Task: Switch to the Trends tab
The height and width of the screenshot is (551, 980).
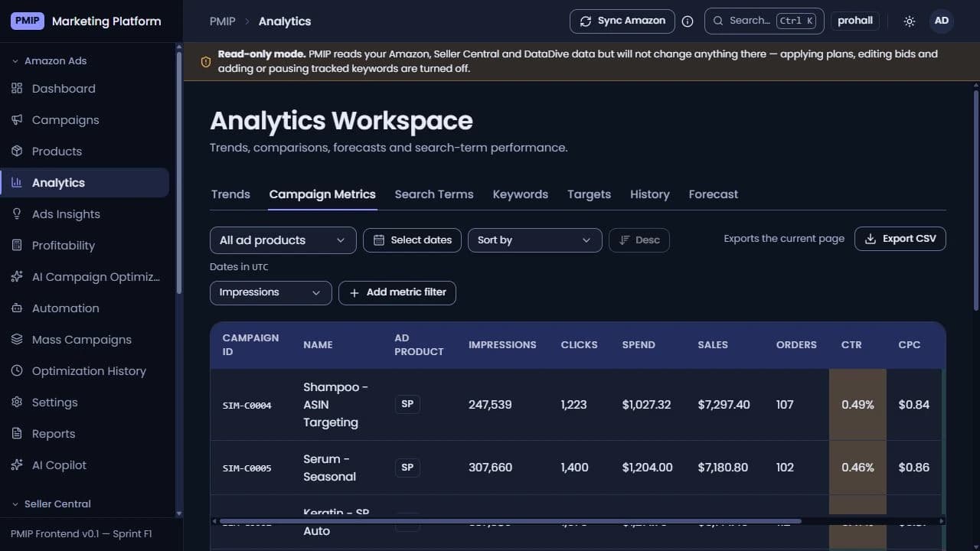Action: pyautogui.click(x=230, y=194)
